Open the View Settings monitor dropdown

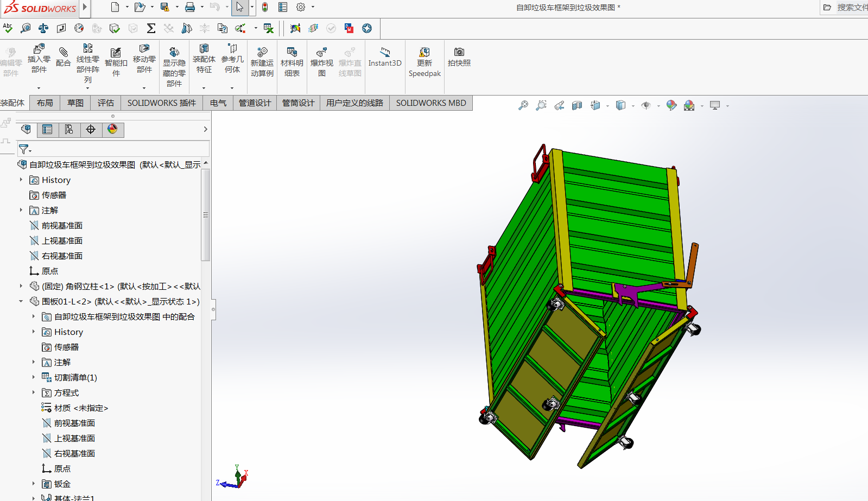(x=727, y=106)
